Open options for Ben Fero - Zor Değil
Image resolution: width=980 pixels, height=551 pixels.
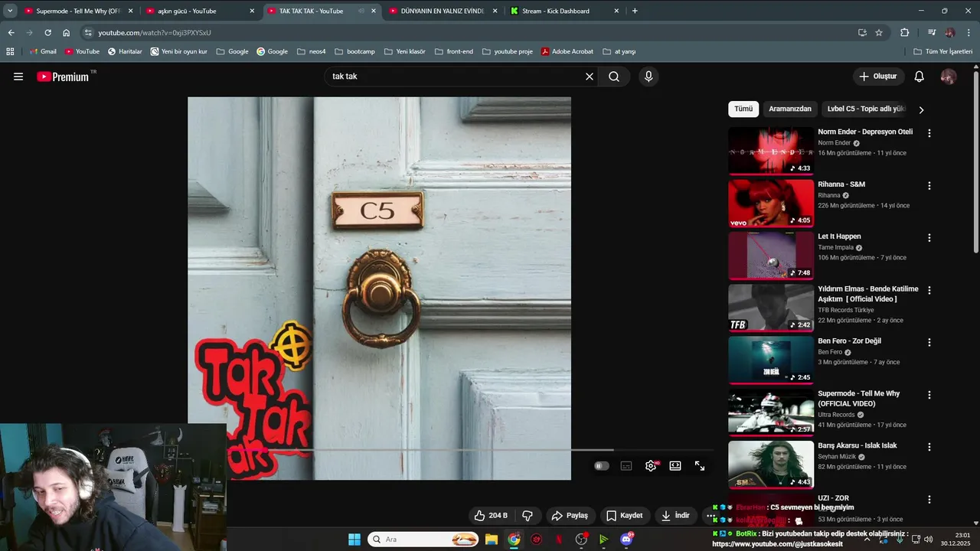click(929, 343)
